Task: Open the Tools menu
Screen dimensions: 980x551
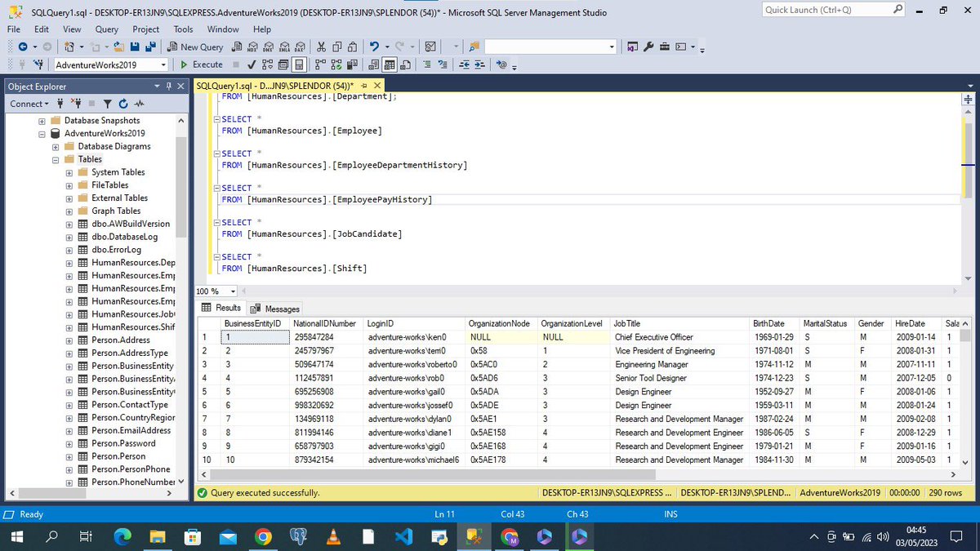Action: point(183,29)
